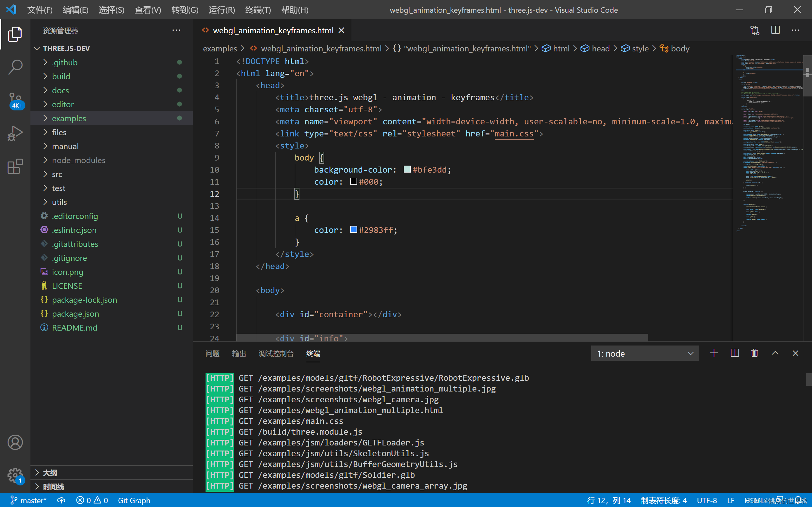Click the examples breadcrumb item
Screen dimensions: 812x507
pyautogui.click(x=220, y=49)
